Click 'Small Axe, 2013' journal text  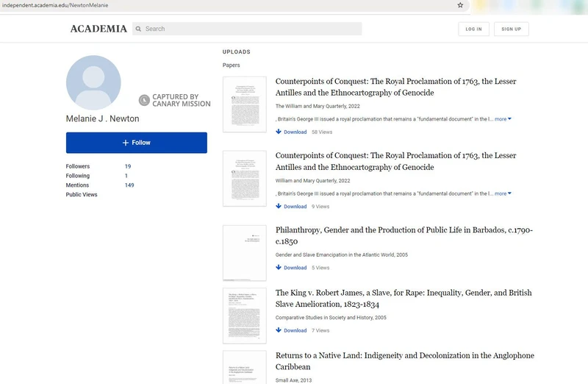293,380
